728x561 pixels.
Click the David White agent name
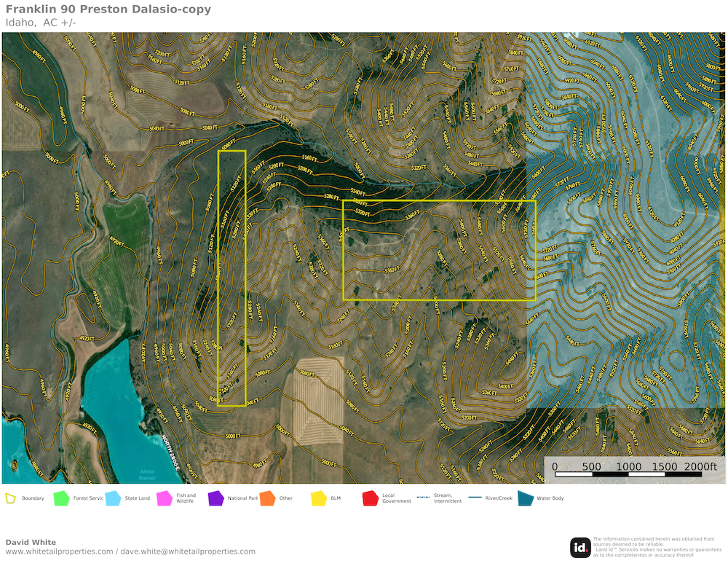click(x=31, y=542)
